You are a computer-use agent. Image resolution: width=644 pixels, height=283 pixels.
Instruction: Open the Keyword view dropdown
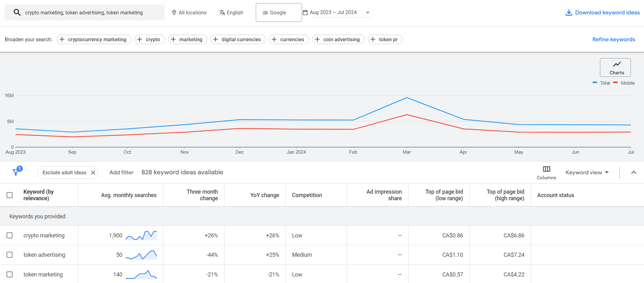pos(587,172)
